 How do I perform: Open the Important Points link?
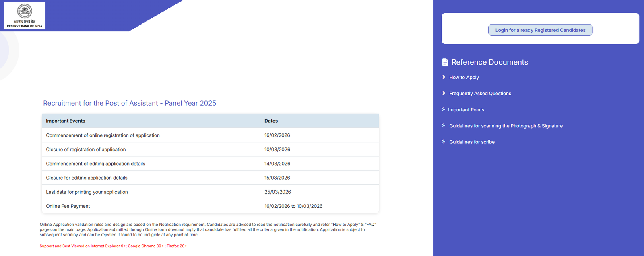(x=466, y=110)
